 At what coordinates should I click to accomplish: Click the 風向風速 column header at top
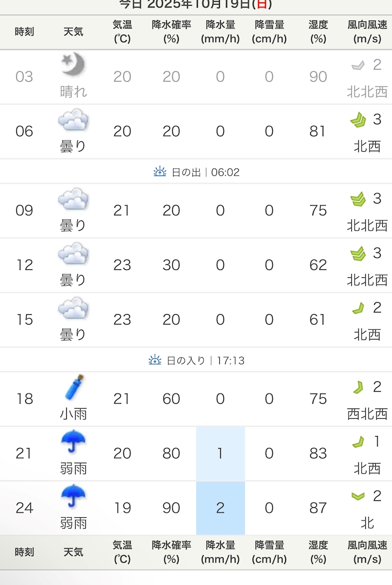pyautogui.click(x=367, y=32)
